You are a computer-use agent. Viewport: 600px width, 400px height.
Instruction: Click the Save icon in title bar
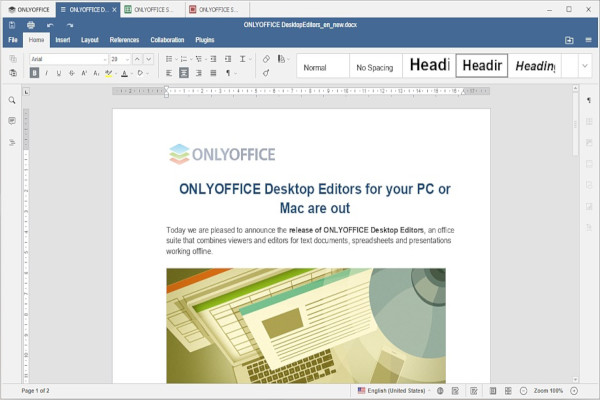pos(12,25)
